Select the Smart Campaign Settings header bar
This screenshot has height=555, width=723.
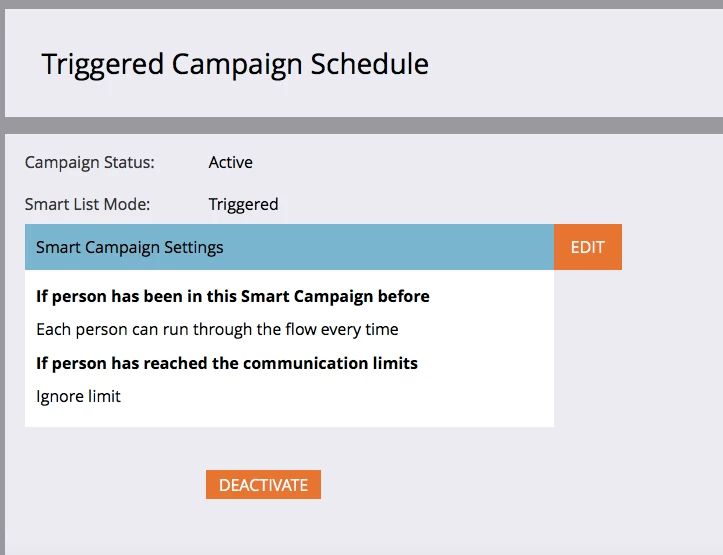click(289, 247)
